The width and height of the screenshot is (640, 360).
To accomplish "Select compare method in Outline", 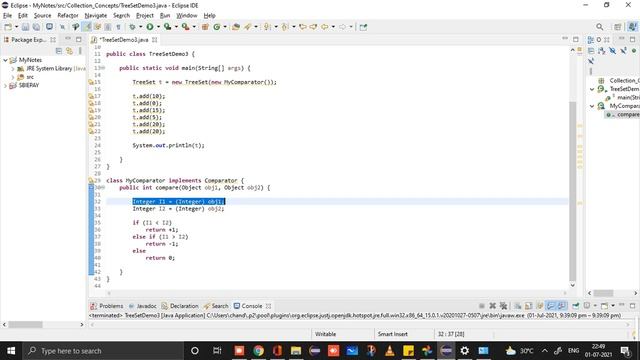I will point(623,115).
